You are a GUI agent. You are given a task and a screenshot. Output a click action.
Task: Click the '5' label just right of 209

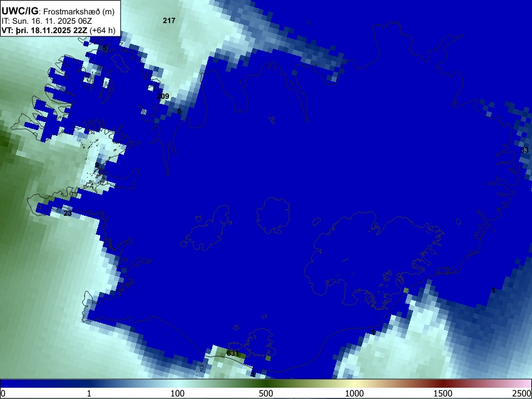[x=179, y=111]
